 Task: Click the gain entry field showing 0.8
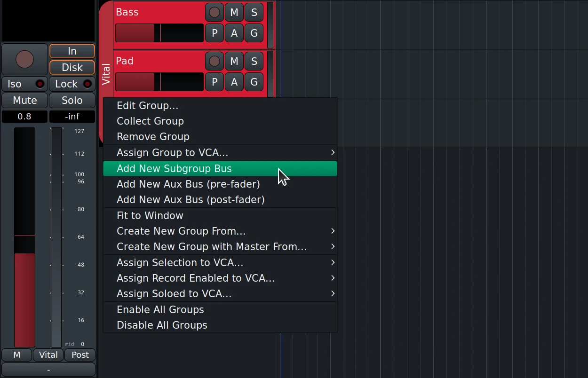pyautogui.click(x=24, y=116)
